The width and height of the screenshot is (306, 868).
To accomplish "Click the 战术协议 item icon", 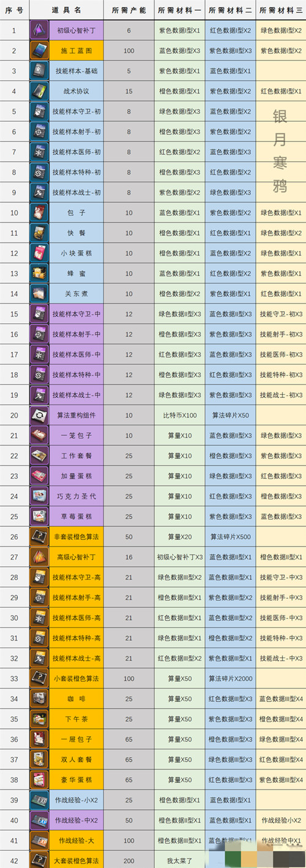I will pos(39,91).
